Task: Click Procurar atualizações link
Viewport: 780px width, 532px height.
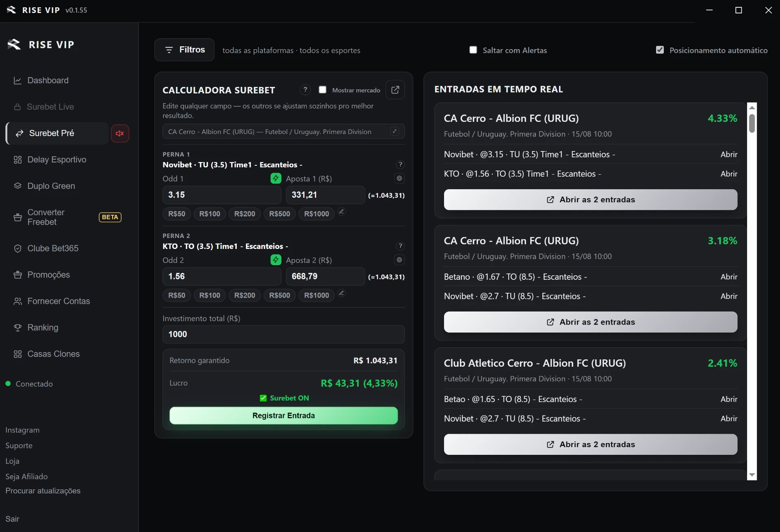Action: point(43,491)
